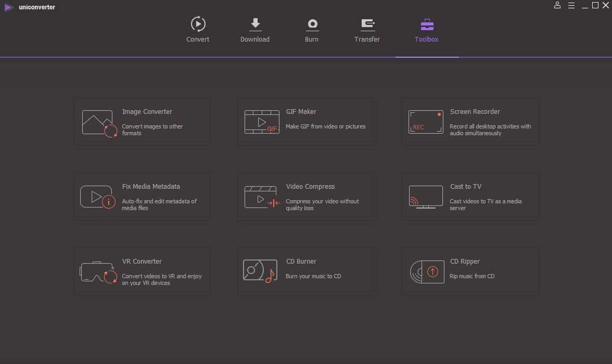
Task: Click the Cast to TV icon
Action: pos(426,197)
